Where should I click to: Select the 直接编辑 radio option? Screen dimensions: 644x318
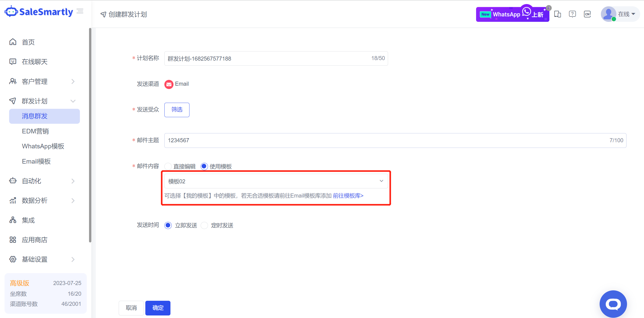pos(168,166)
